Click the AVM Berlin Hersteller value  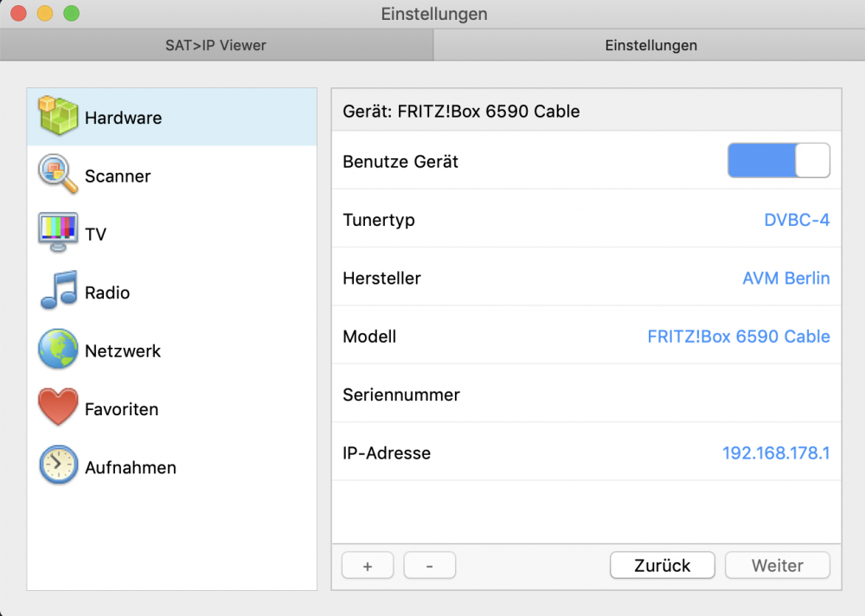coord(785,279)
